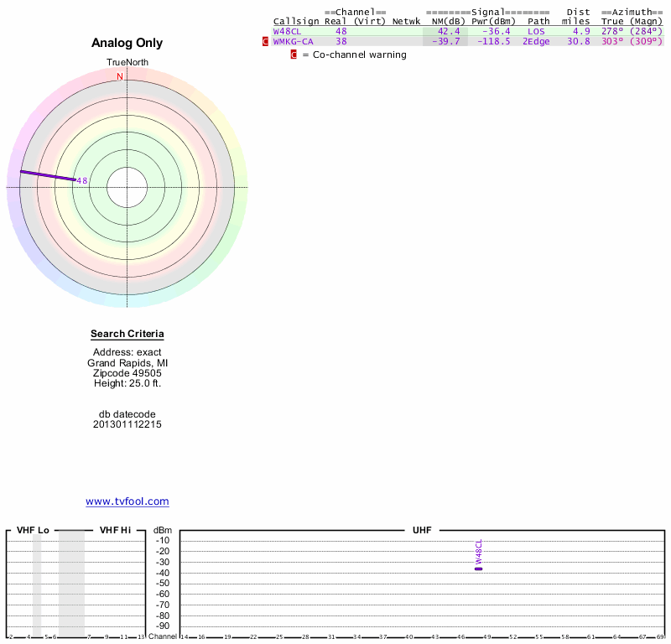Screen dimensions: 671x644
Task: Click the UHF band label above the chart
Action: (x=422, y=530)
